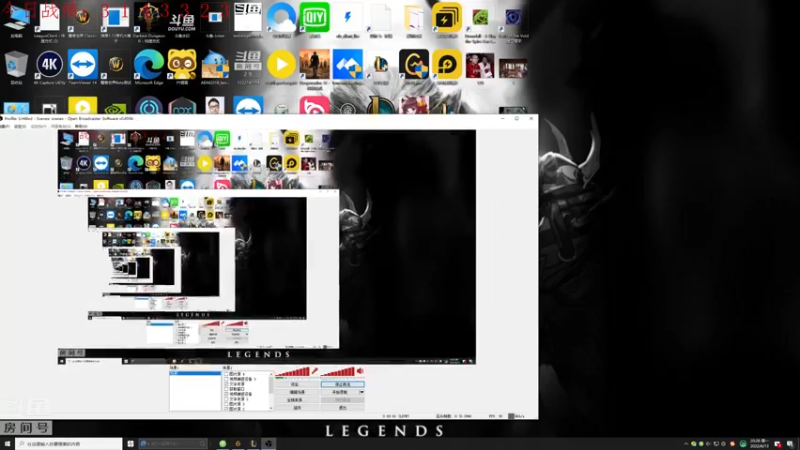The height and width of the screenshot is (450, 800).
Task: Select the Recycle Bin desktop icon
Action: 16,65
